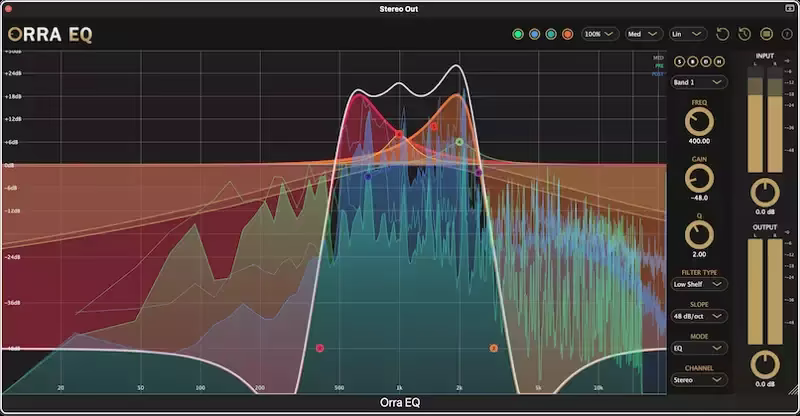Click the orange filter node near the bottom

[493, 348]
